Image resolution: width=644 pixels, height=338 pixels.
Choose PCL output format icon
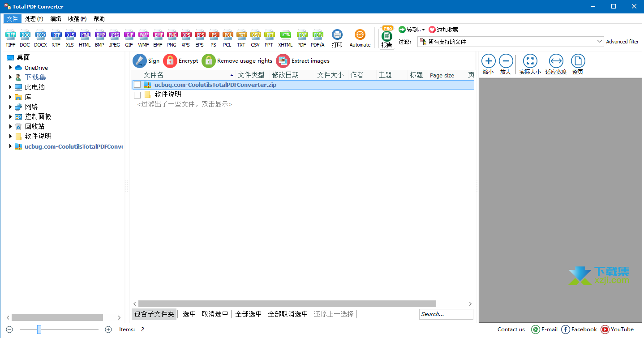click(228, 35)
